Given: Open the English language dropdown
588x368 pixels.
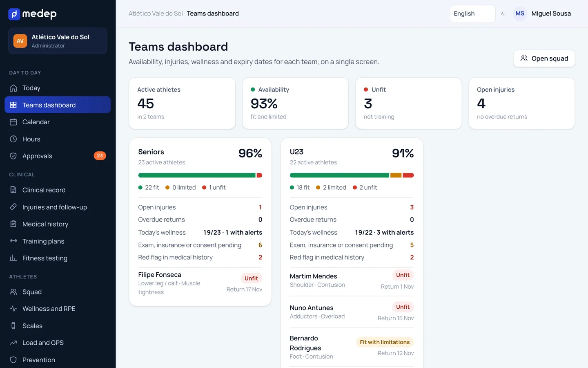Looking at the screenshot, I should [x=472, y=13].
